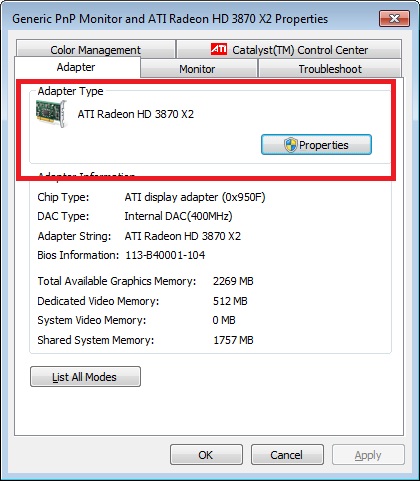Click Cancel to dismiss the dialog

pos(287,455)
